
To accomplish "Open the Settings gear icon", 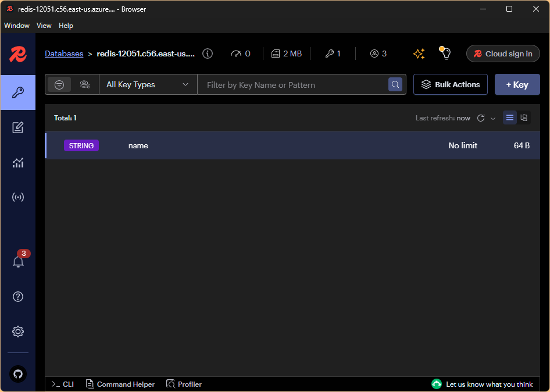I will click(x=18, y=332).
